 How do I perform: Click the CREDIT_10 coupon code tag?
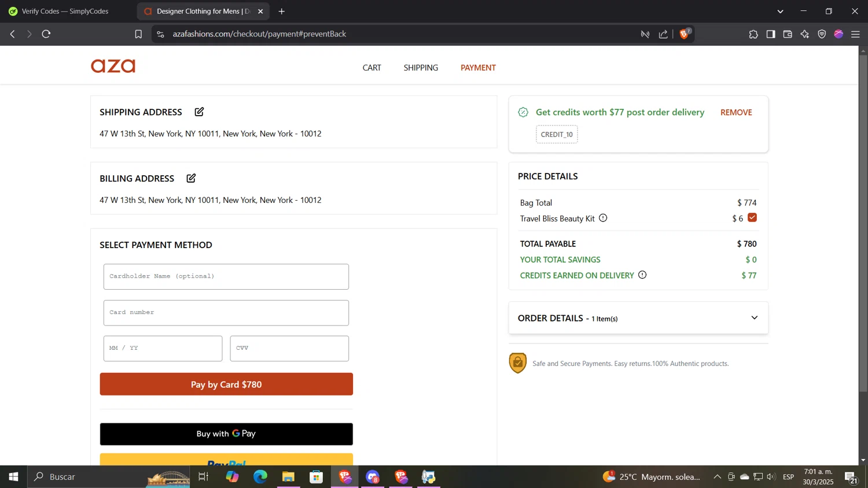[x=557, y=134]
